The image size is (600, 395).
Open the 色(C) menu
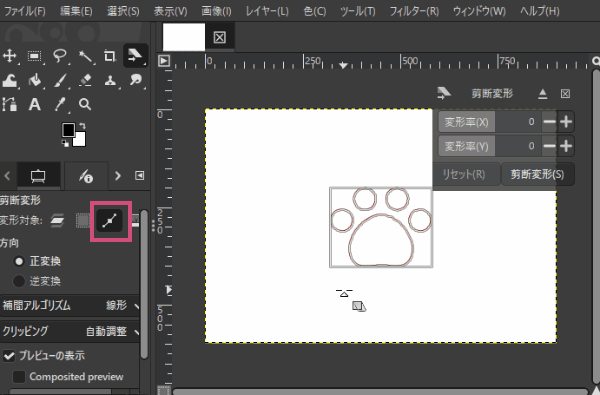point(315,11)
